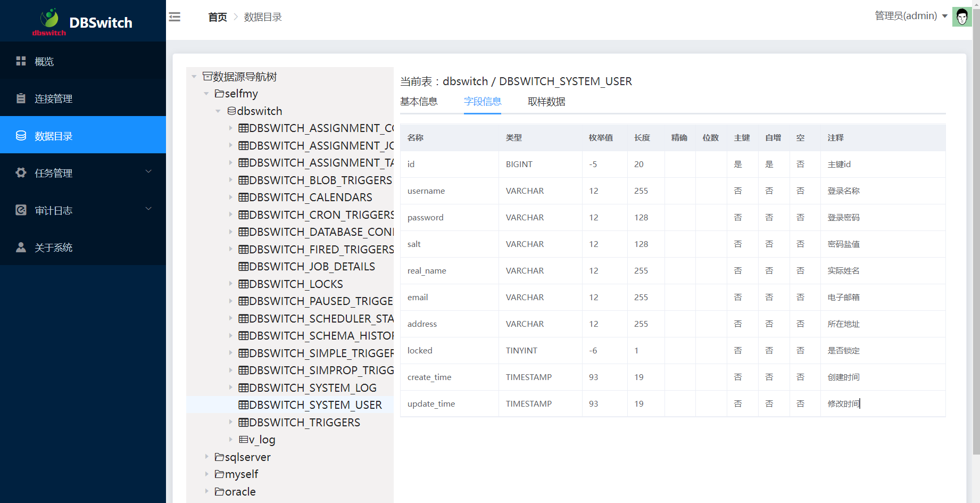Expand the 审计日志 submenu chevron
This screenshot has width=980, height=503.
pyautogui.click(x=148, y=209)
